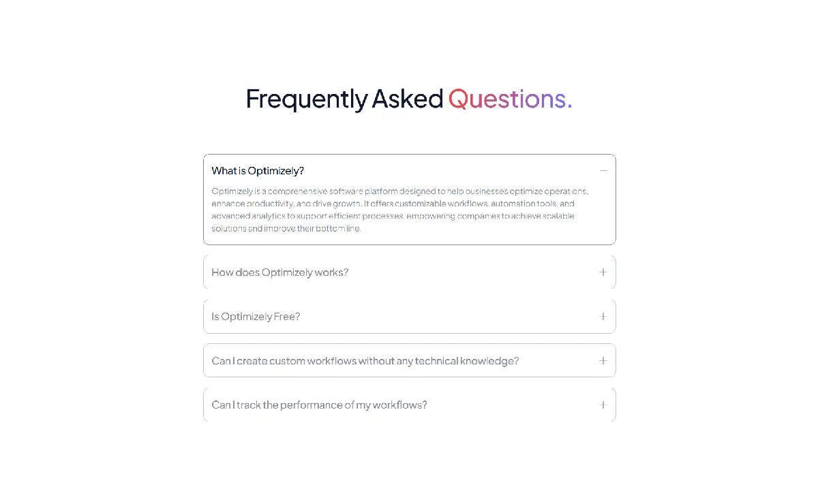The image size is (818, 504).
Task: Expand the 'Is Optimizely Free?' question text
Action: pos(256,317)
